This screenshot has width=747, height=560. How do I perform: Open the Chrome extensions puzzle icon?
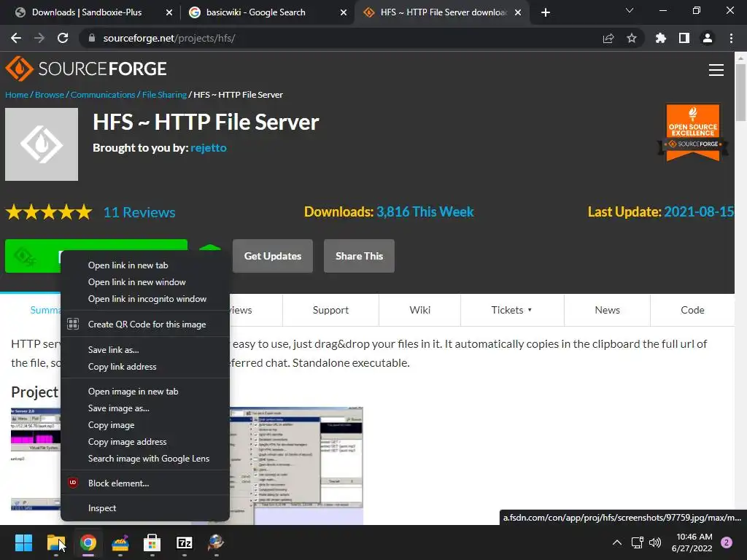(x=661, y=38)
